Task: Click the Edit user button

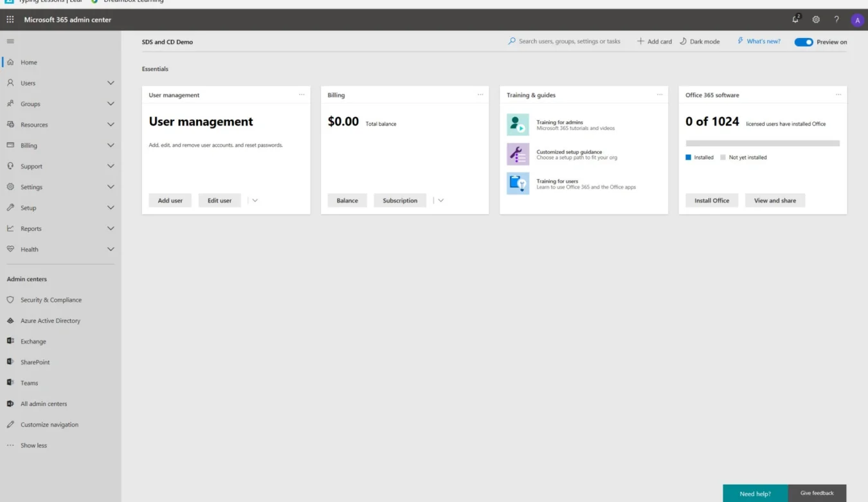Action: (x=219, y=200)
